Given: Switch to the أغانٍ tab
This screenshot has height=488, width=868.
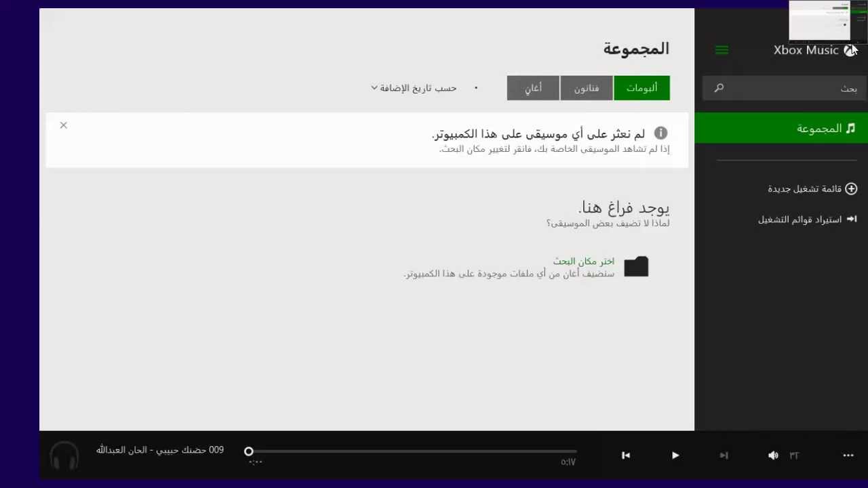Looking at the screenshot, I should click(533, 88).
